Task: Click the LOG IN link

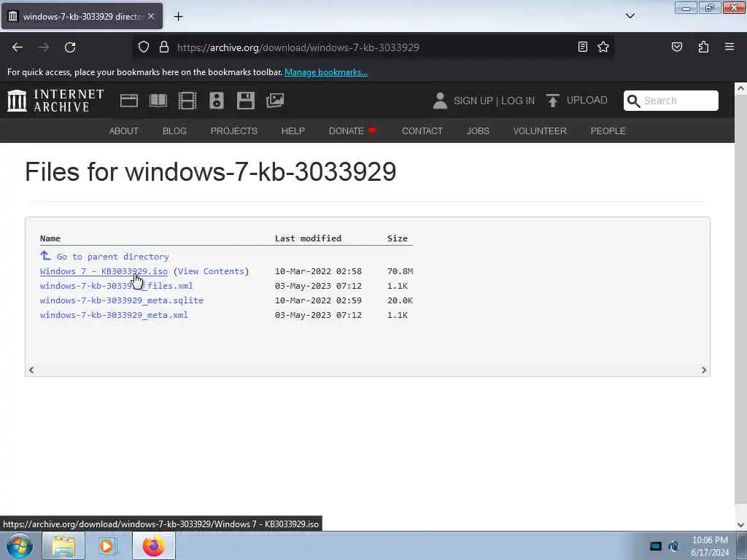Action: point(518,101)
